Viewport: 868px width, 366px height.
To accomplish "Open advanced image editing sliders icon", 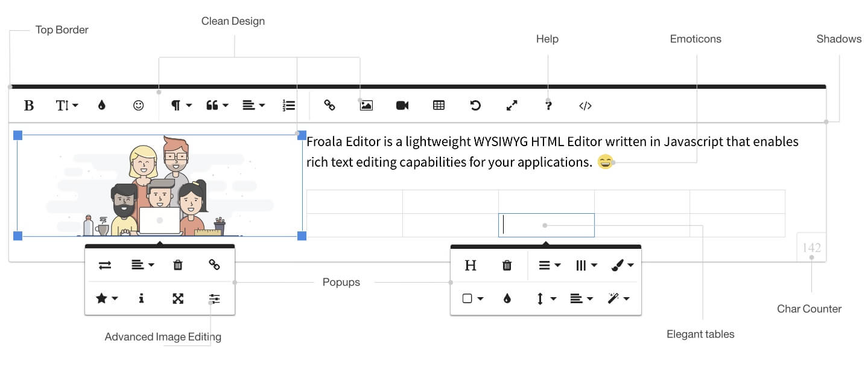I will pos(214,298).
